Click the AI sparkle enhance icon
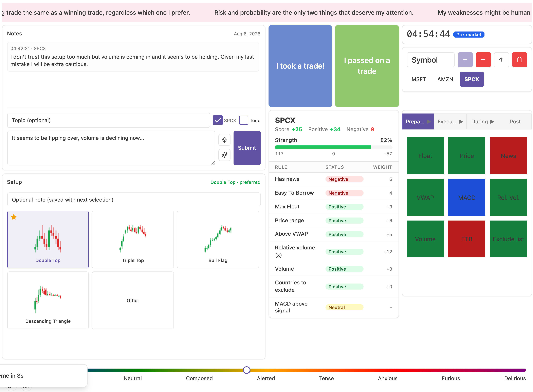Screen dimensions: 533x392 (224, 155)
